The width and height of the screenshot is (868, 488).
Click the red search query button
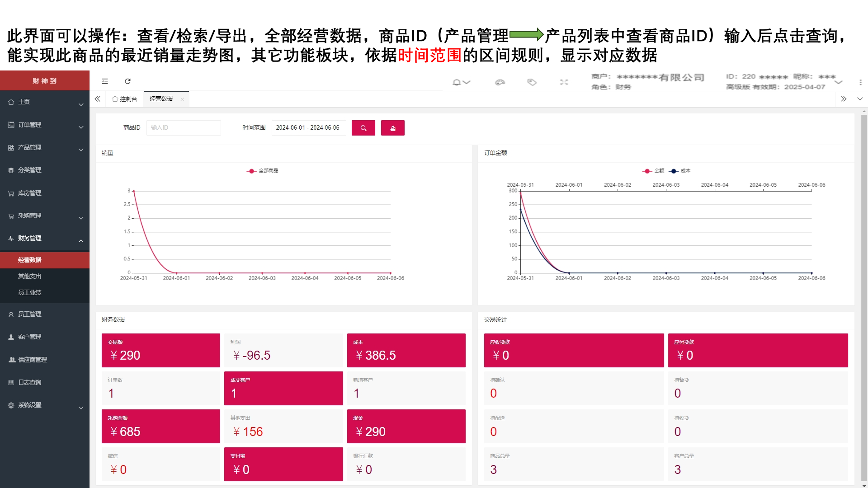click(x=363, y=128)
